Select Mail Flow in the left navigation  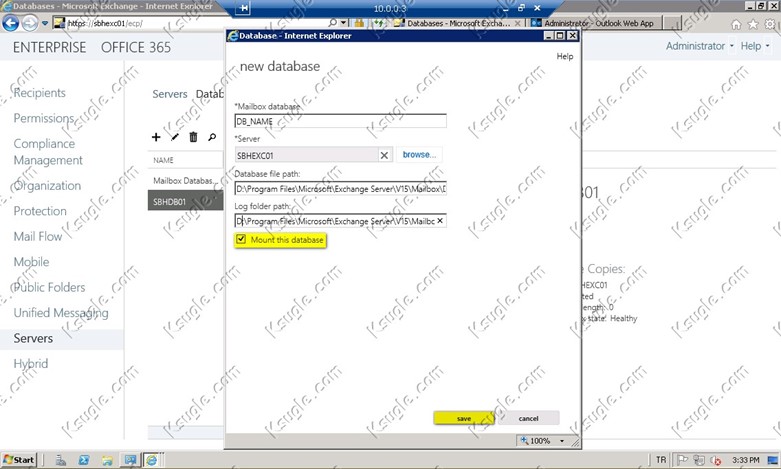tap(38, 236)
